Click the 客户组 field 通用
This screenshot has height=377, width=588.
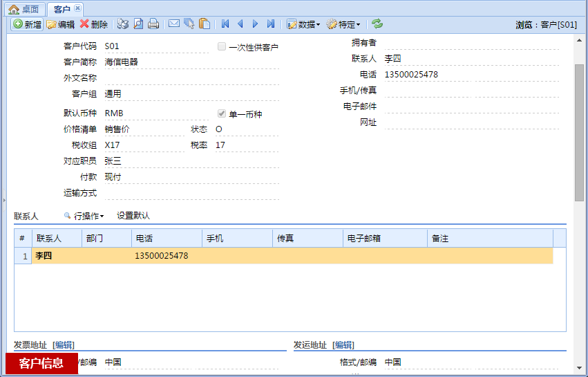(x=191, y=94)
